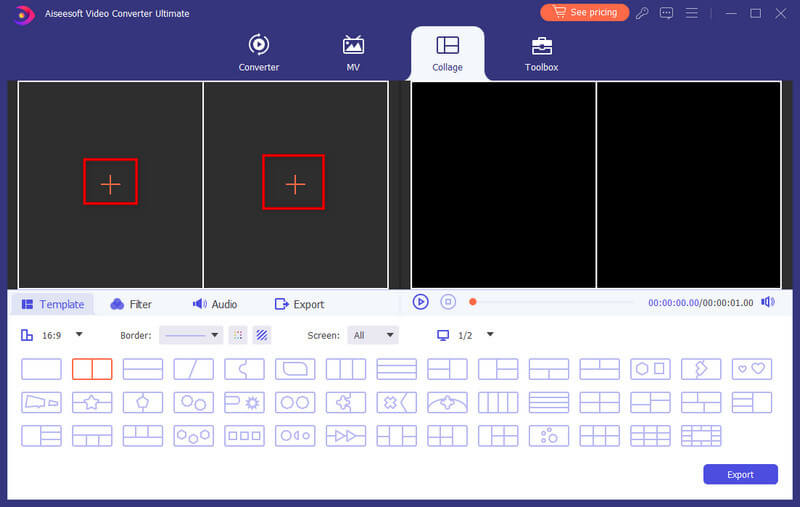The height and width of the screenshot is (507, 800).
Task: Pick the three hexagons template
Action: pyautogui.click(x=193, y=436)
